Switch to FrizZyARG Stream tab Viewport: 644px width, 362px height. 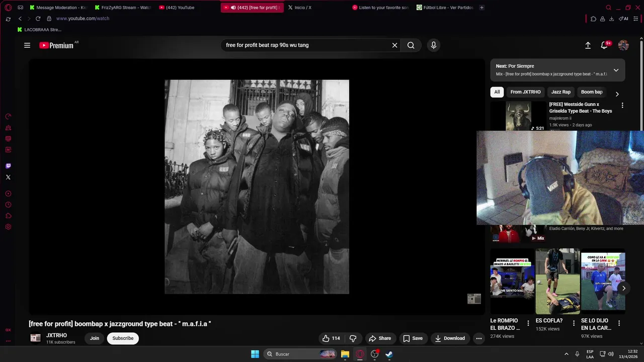(x=123, y=8)
